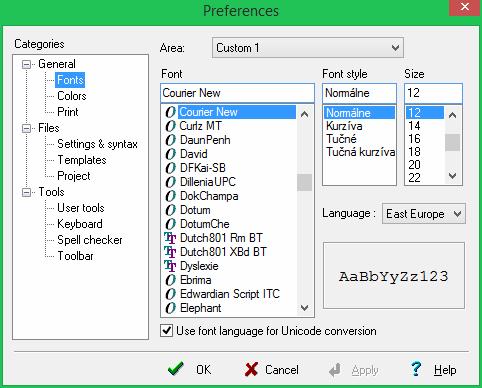Click the blue question mark Help icon
The height and width of the screenshot is (388, 482).
[x=416, y=369]
